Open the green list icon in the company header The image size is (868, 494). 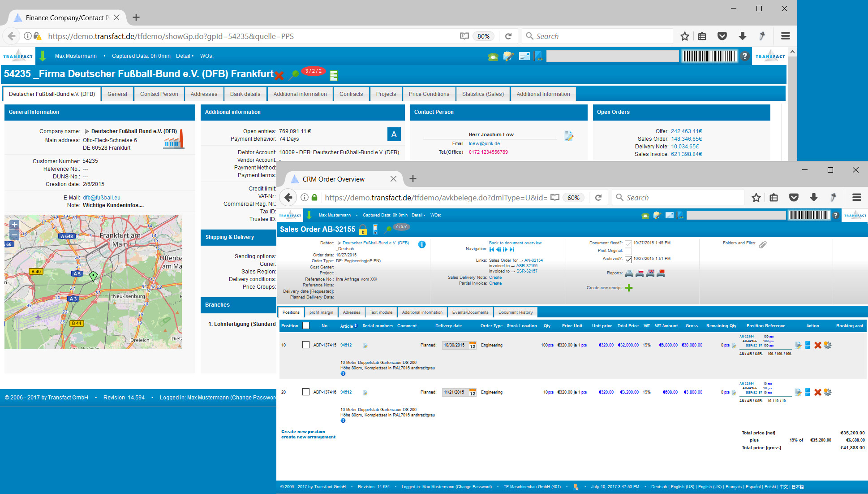tap(334, 76)
